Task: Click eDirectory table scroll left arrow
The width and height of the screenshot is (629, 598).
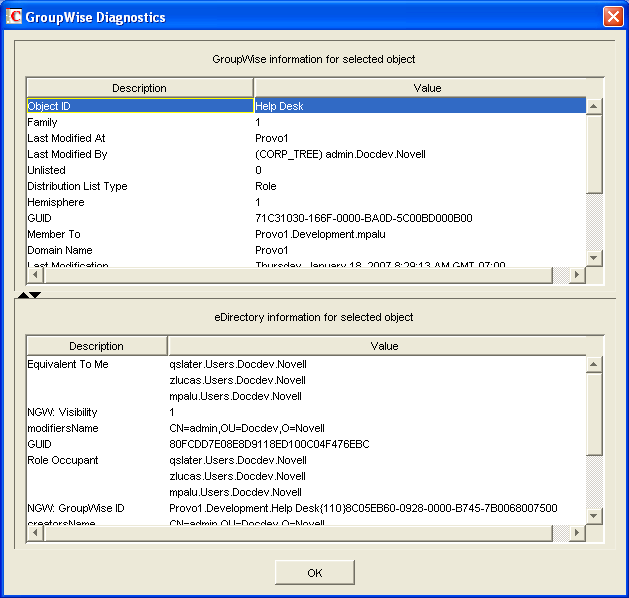Action: (35, 533)
